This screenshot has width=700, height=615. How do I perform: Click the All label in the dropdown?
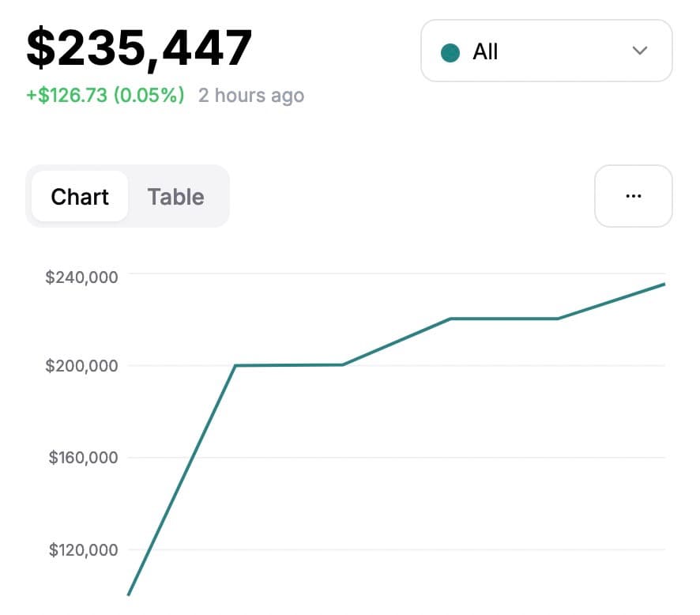(x=485, y=52)
